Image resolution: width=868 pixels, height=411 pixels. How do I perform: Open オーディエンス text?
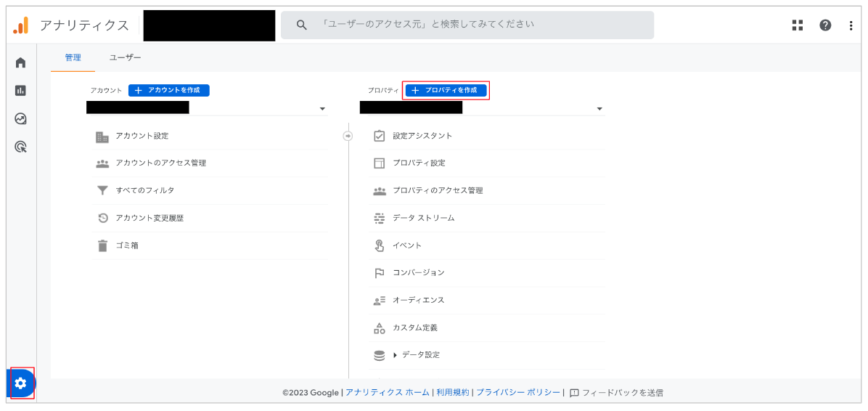pos(419,300)
